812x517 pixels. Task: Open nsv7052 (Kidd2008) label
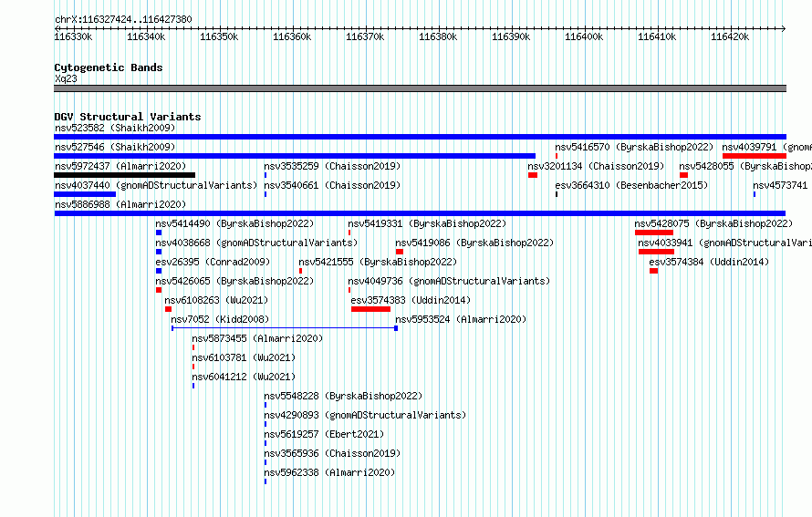point(220,319)
